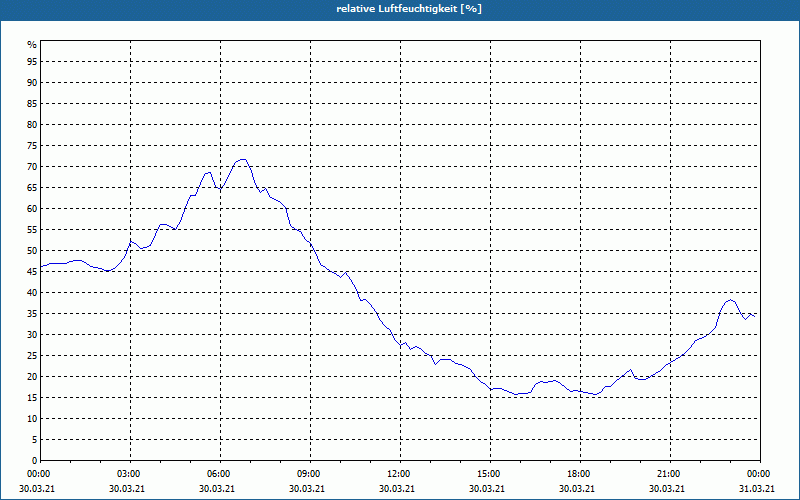
Task: Select the 20 y-axis value
Action: click(32, 377)
